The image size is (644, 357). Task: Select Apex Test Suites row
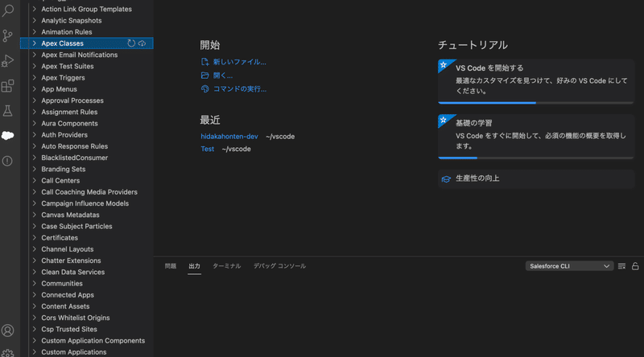coord(87,66)
